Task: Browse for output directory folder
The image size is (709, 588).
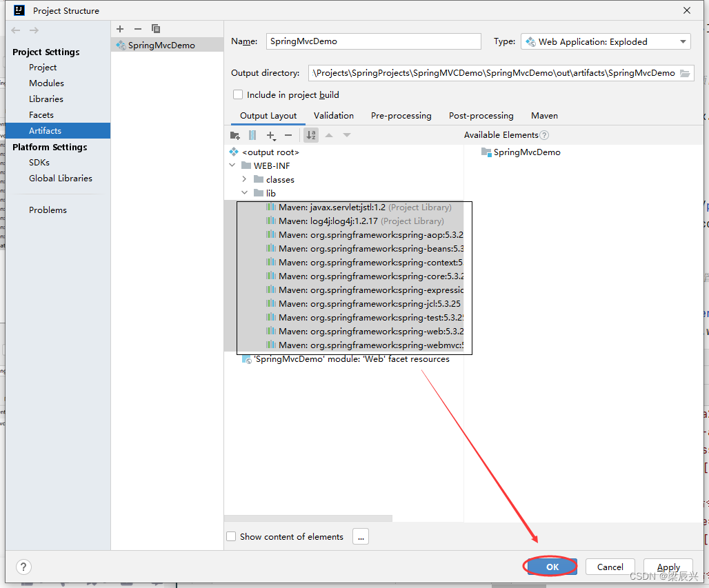Action: (x=685, y=73)
